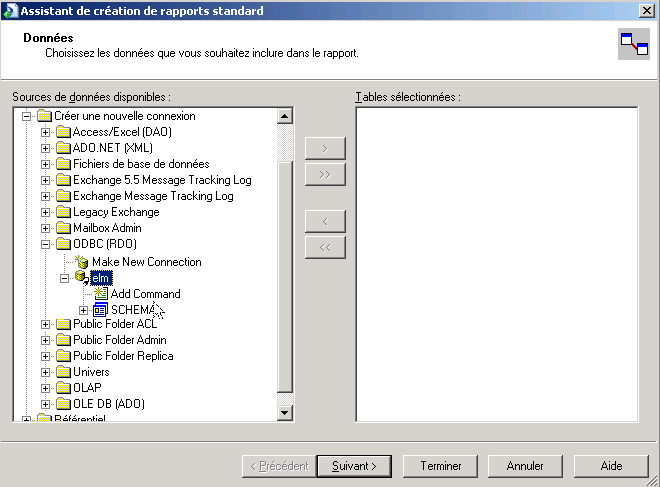
Task: Click the data link icon in header
Action: (634, 44)
